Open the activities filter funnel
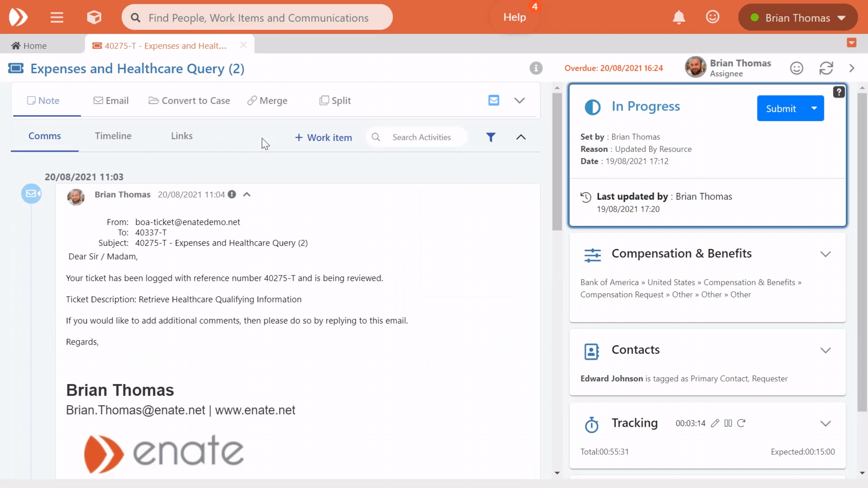 491,137
